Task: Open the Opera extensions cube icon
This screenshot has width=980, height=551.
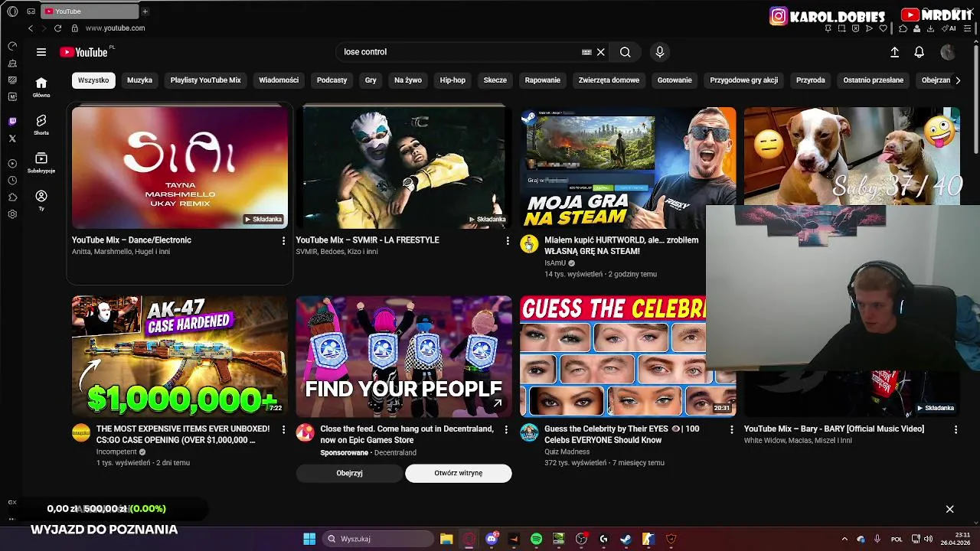Action: pyautogui.click(x=903, y=28)
